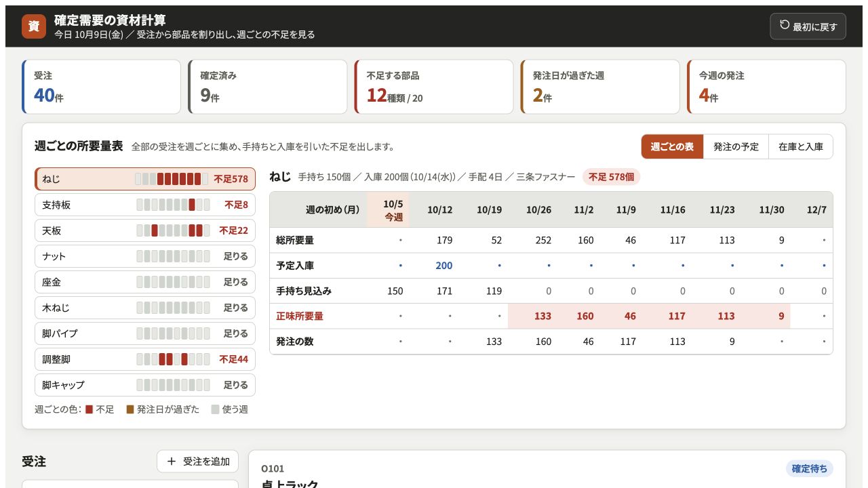Viewport: 868px width, 488px height.
Task: Click the 受注 40件 summary card
Action: click(102, 87)
